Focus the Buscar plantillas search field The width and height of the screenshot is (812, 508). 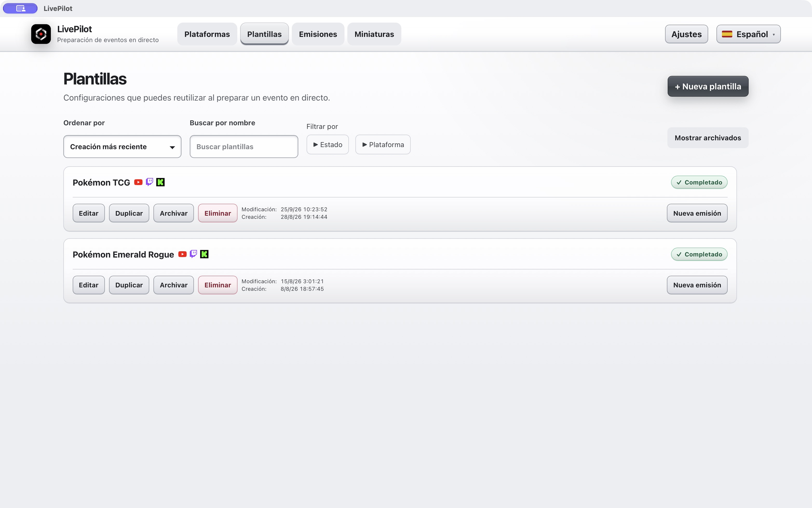(244, 146)
